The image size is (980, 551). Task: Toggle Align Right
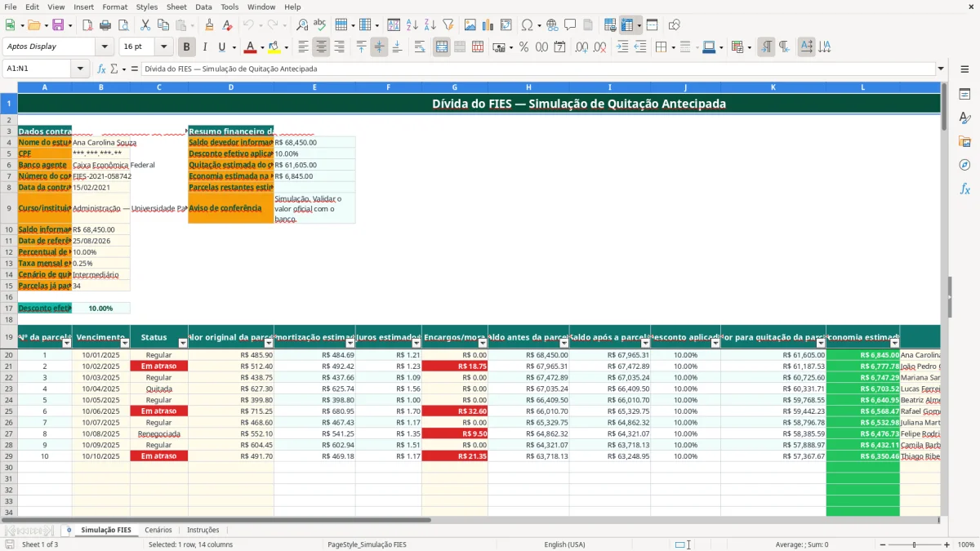339,47
